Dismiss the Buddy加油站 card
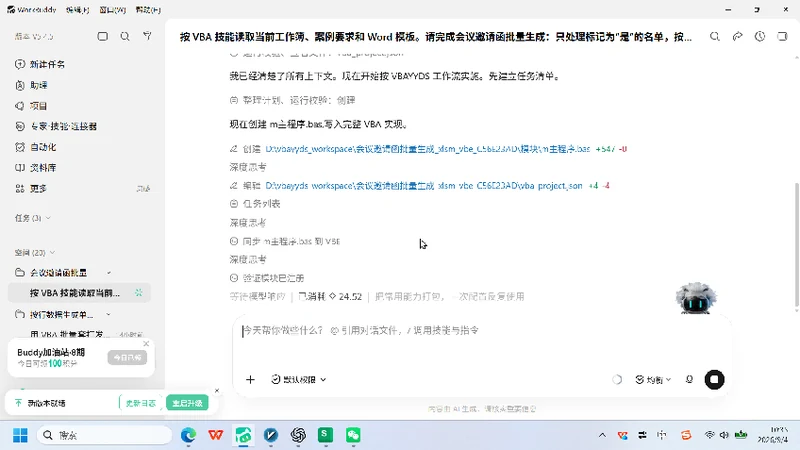The image size is (800, 450). [146, 344]
